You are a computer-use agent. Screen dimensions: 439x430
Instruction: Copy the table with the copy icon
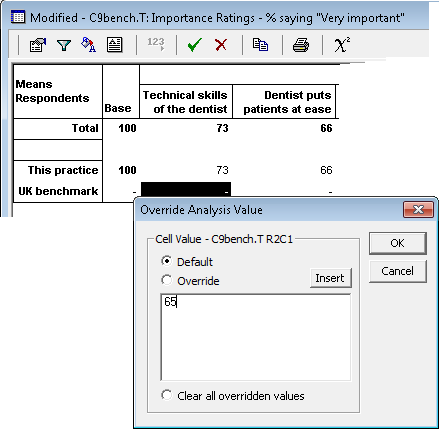pos(260,45)
